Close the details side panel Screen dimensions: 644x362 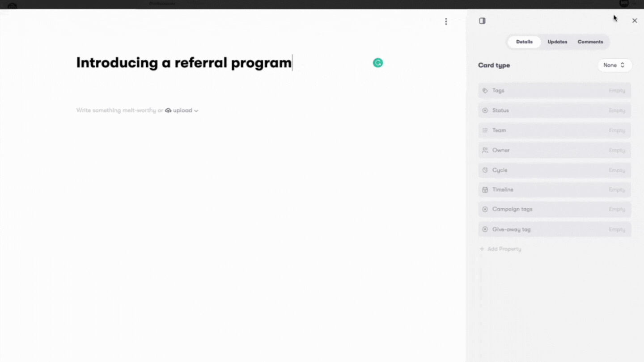pyautogui.click(x=634, y=21)
